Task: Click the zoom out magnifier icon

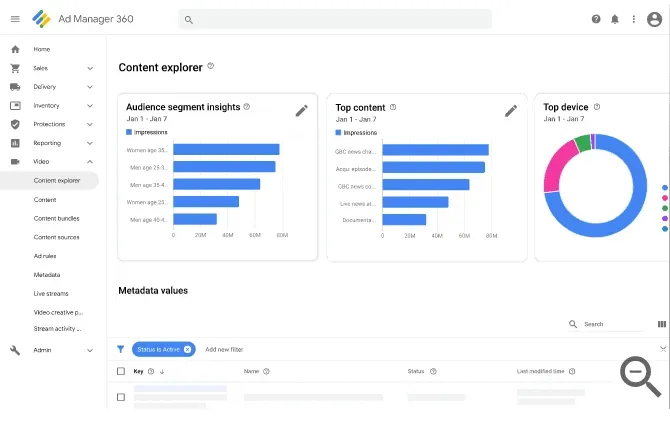Action: point(640,376)
